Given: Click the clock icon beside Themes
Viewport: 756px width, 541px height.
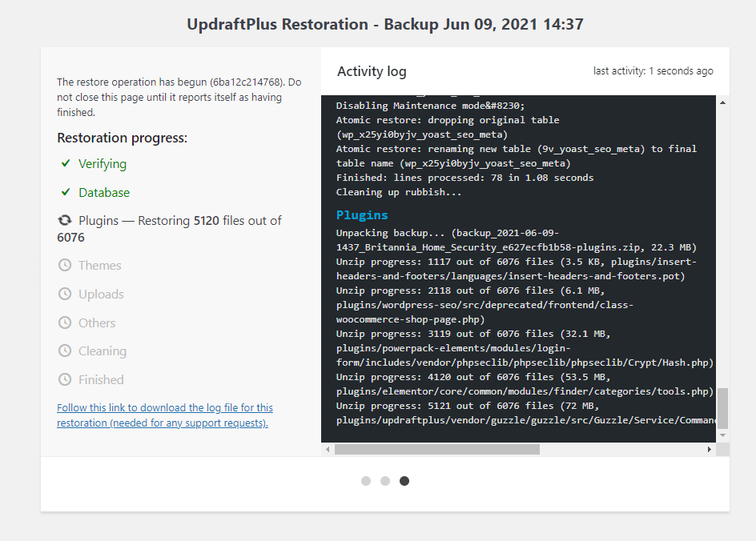Looking at the screenshot, I should pos(65,265).
